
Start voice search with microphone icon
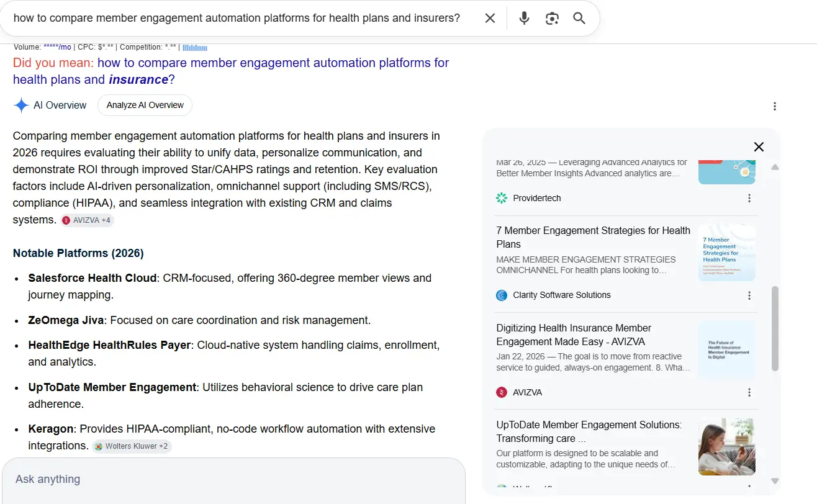click(524, 18)
